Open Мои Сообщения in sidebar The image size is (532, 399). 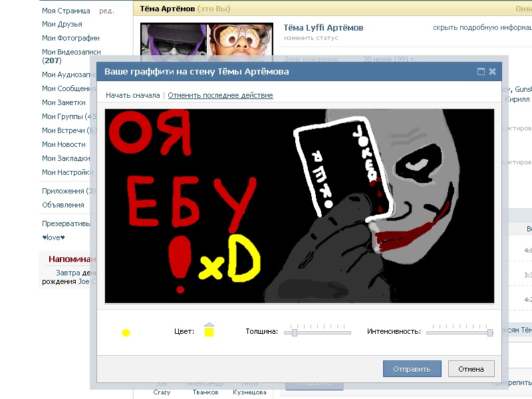point(69,88)
